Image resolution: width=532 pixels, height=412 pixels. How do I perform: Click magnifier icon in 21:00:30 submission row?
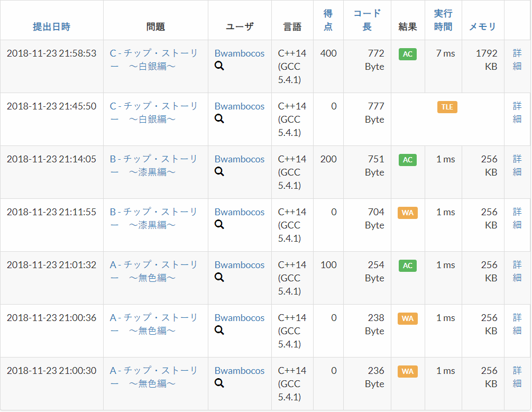coord(219,383)
